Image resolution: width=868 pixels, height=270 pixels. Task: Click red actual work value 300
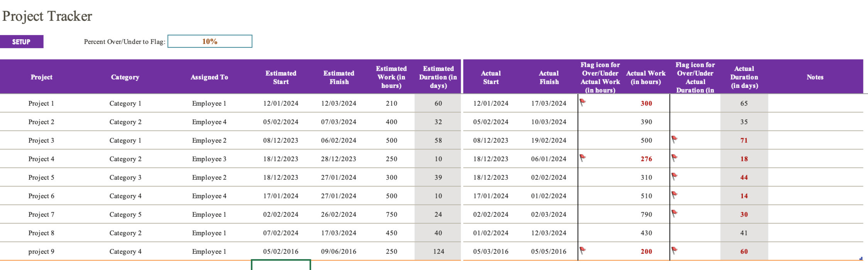point(646,103)
